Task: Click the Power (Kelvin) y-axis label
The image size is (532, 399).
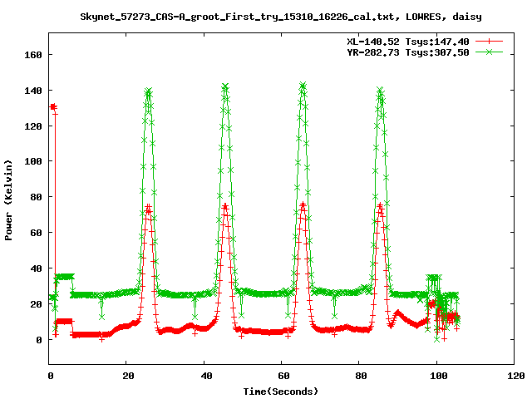Action: [x=8, y=200]
